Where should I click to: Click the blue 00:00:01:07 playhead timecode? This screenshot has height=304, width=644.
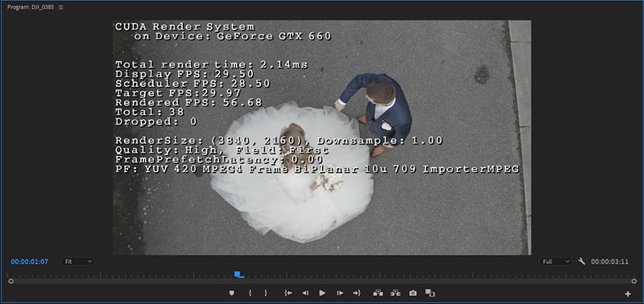(30, 261)
